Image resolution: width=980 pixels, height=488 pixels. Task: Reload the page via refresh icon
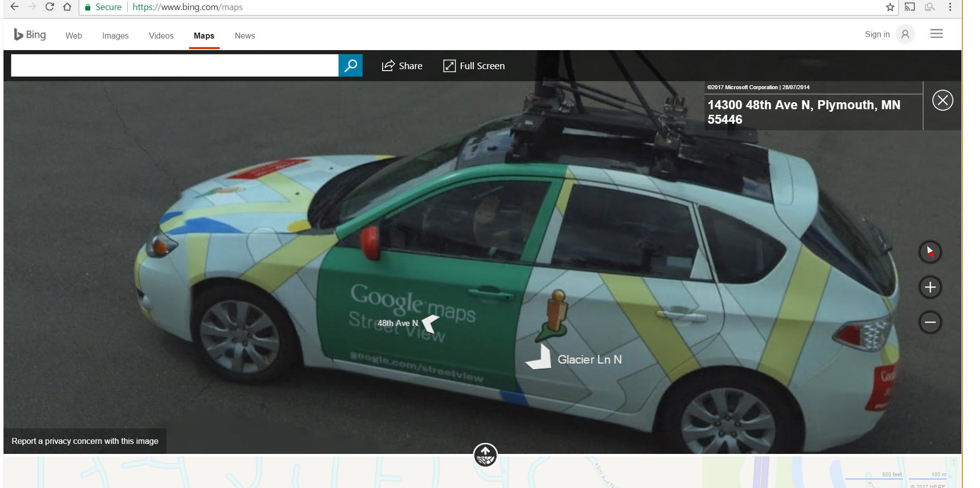click(x=49, y=7)
